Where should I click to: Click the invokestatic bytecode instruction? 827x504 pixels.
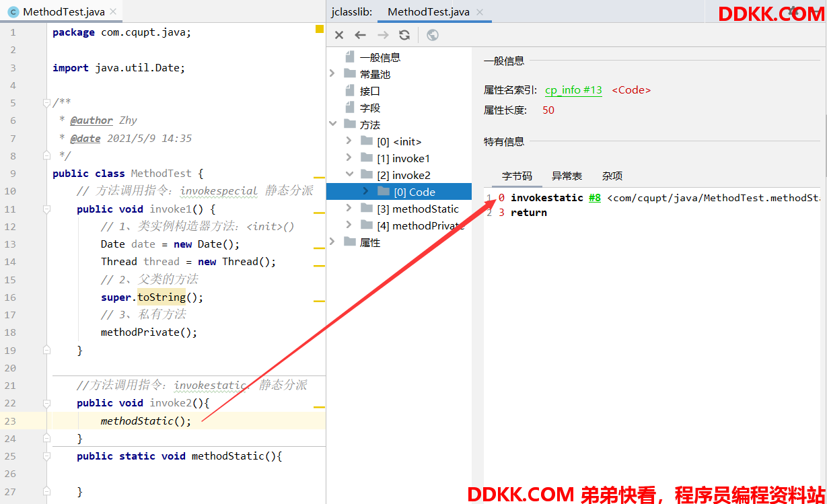[547, 198]
